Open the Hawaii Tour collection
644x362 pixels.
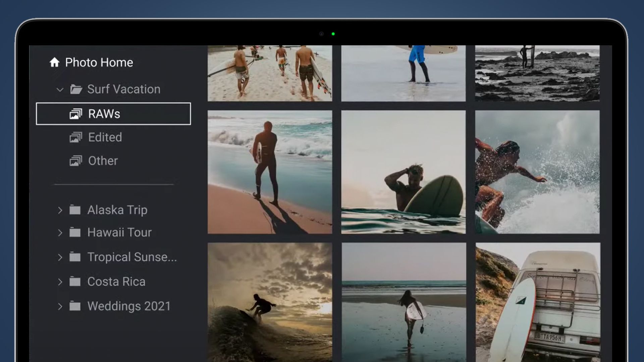pyautogui.click(x=119, y=232)
